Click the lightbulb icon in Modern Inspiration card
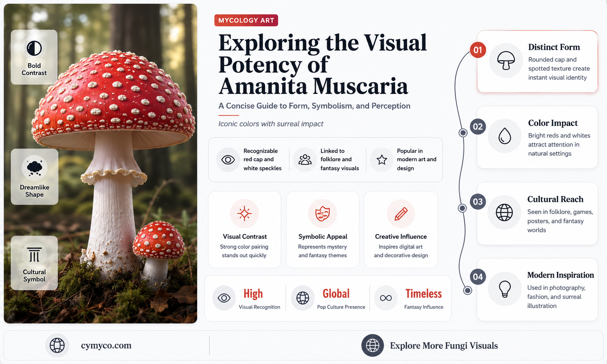 point(505,289)
